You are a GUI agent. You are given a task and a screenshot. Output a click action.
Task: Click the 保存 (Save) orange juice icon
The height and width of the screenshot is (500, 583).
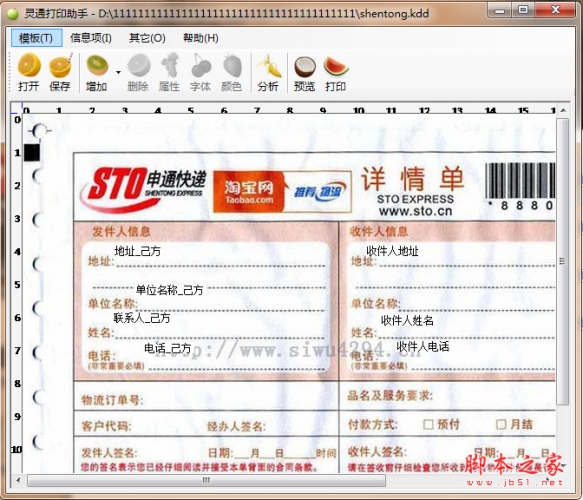(61, 66)
